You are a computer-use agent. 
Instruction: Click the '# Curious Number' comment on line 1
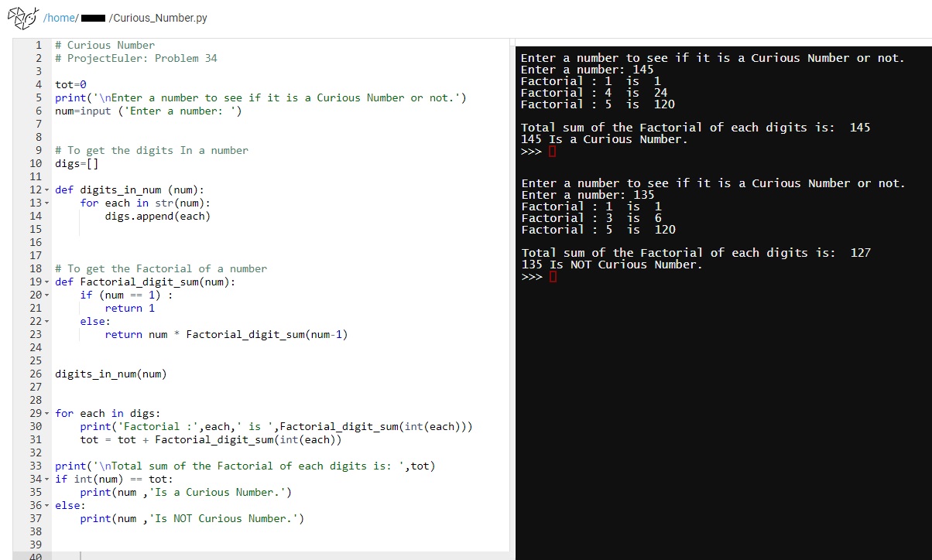(105, 45)
